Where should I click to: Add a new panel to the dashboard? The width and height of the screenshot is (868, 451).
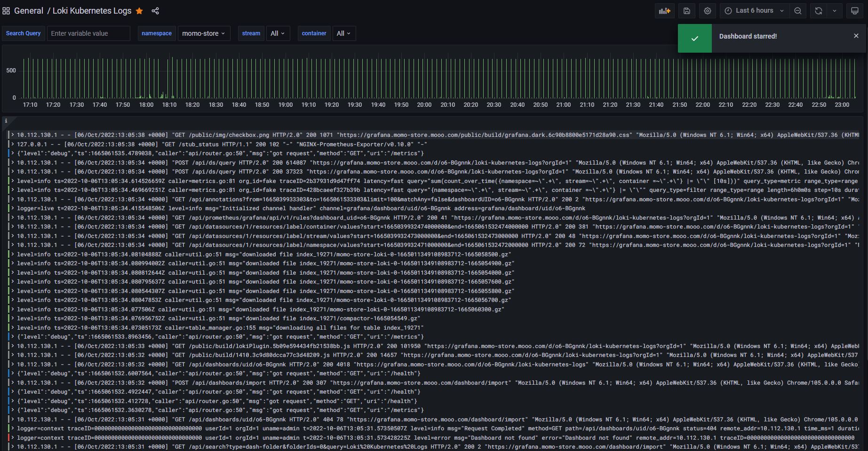coord(664,10)
